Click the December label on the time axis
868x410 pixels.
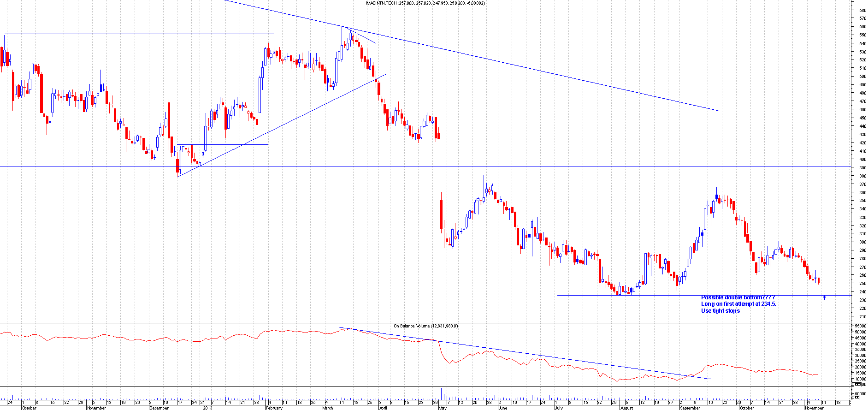pos(159,408)
